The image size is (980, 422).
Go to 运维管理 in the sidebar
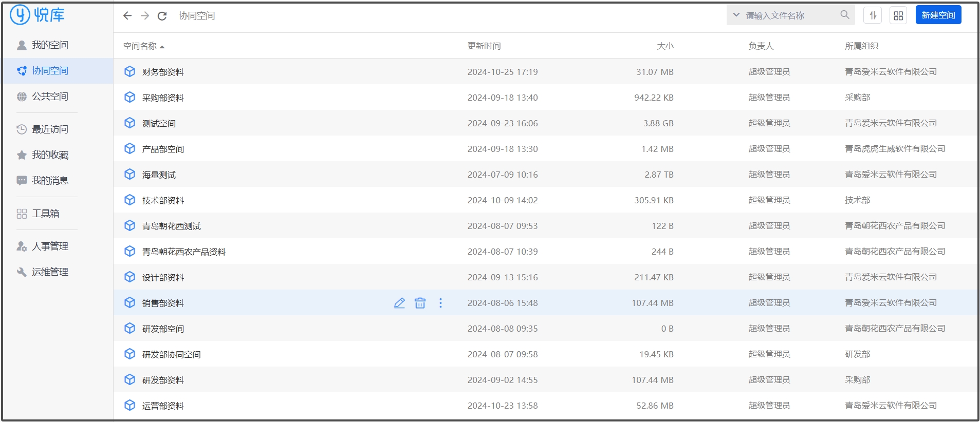(x=50, y=272)
